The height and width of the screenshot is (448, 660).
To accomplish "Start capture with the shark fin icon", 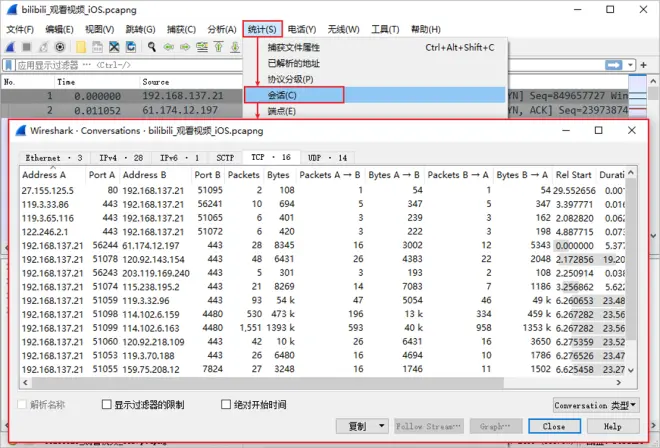I will [10, 47].
